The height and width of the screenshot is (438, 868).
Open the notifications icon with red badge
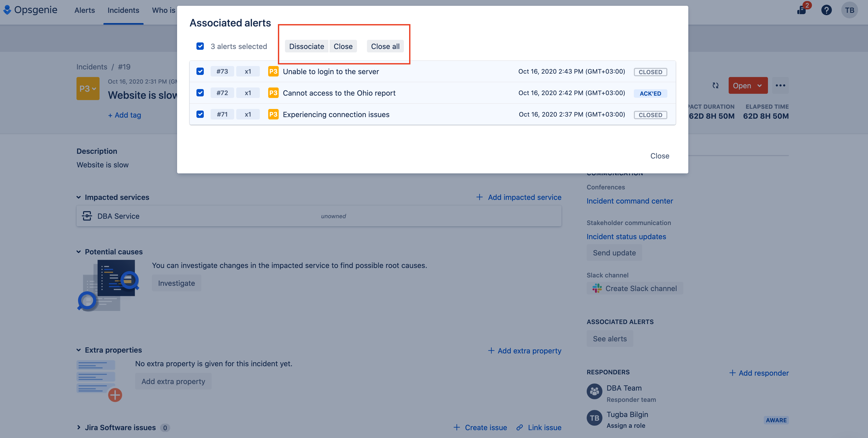point(802,10)
